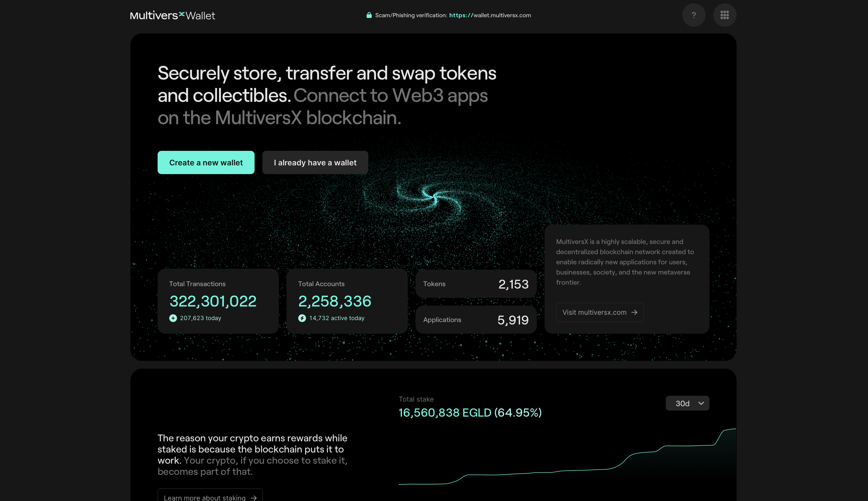Click the Total Accounts stats card
The width and height of the screenshot is (868, 501).
[347, 301]
